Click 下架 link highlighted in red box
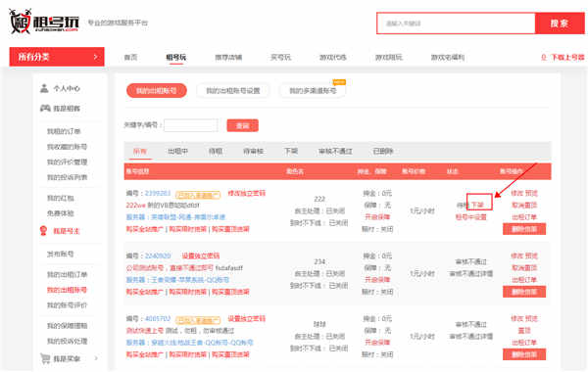Image resolution: width=588 pixels, height=372 pixels. pos(477,205)
